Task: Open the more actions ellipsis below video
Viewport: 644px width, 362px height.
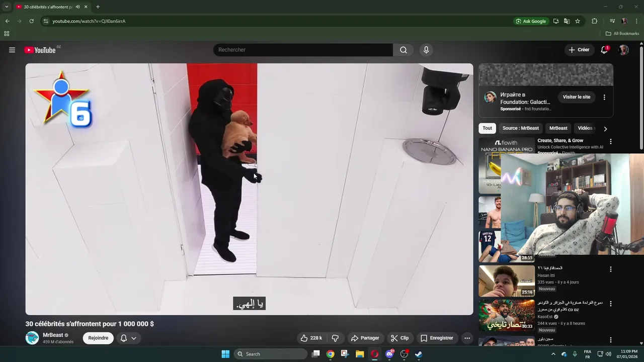Action: (467, 338)
